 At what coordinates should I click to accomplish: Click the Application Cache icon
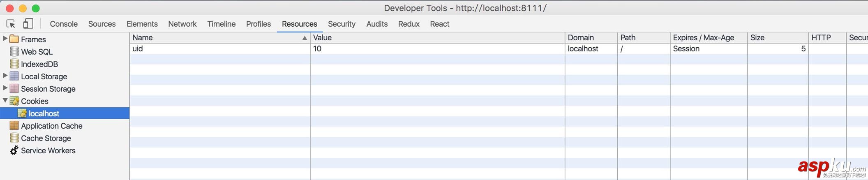pyautogui.click(x=14, y=125)
